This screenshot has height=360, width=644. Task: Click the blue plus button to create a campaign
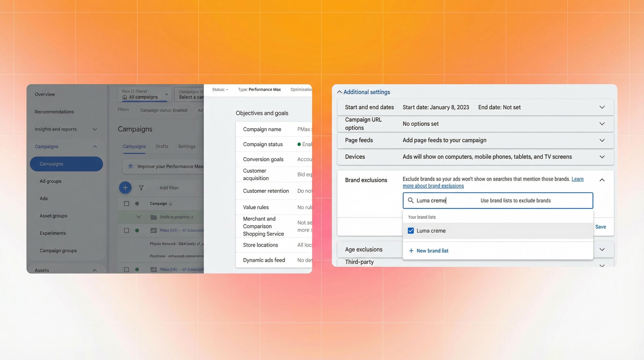(x=125, y=187)
